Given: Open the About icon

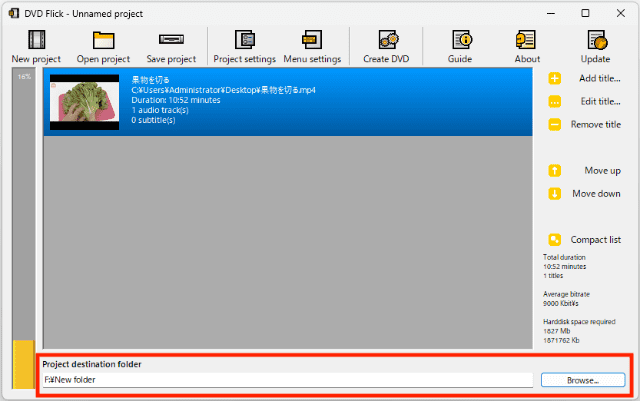Looking at the screenshot, I should (x=526, y=40).
